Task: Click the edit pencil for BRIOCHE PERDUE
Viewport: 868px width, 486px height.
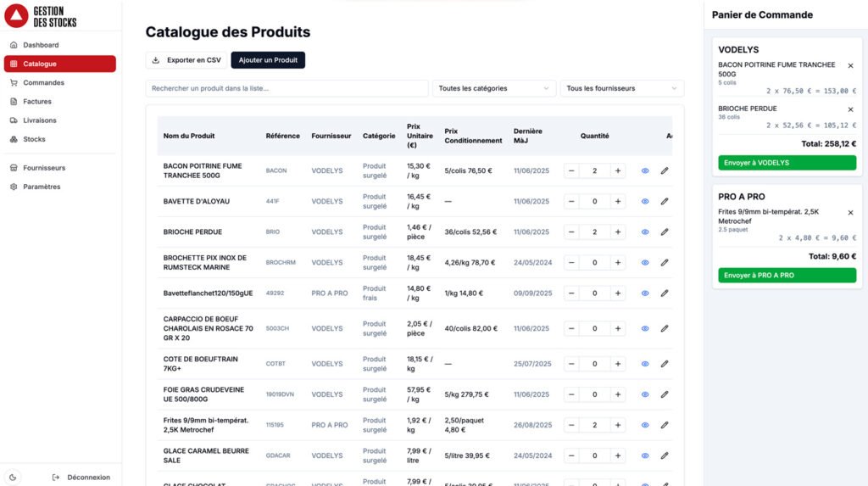Action: pyautogui.click(x=665, y=232)
